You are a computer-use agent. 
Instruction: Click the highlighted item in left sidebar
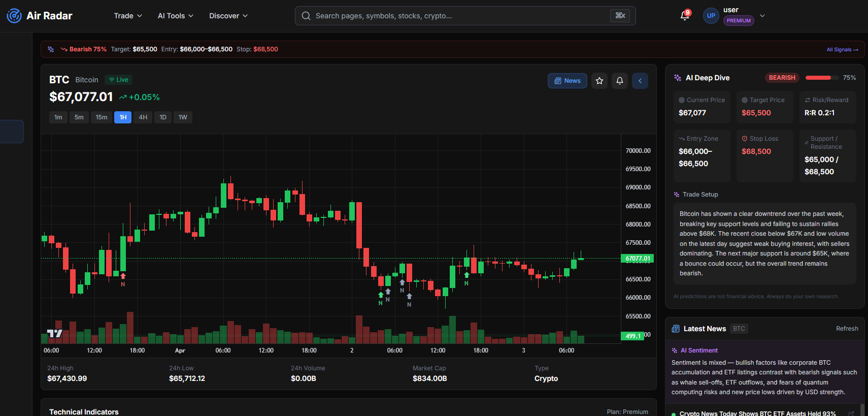(12, 132)
